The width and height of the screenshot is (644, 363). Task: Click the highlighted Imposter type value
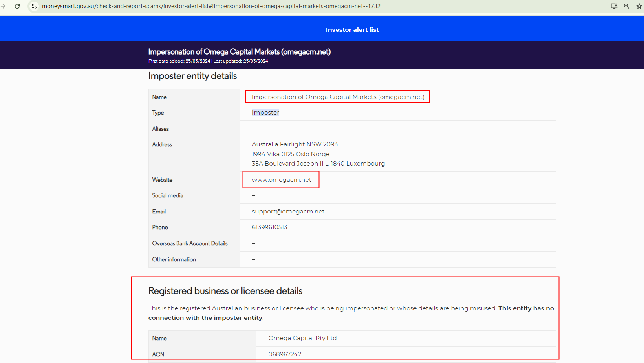click(x=265, y=113)
